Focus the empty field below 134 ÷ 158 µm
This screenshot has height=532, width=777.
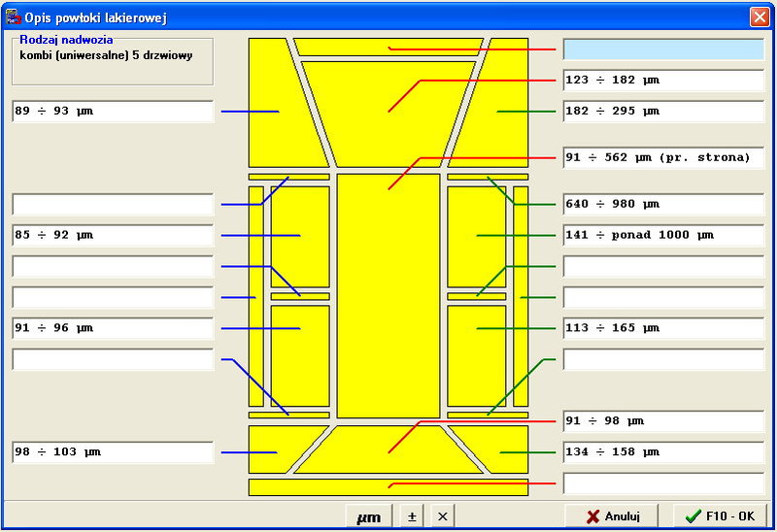tap(663, 483)
